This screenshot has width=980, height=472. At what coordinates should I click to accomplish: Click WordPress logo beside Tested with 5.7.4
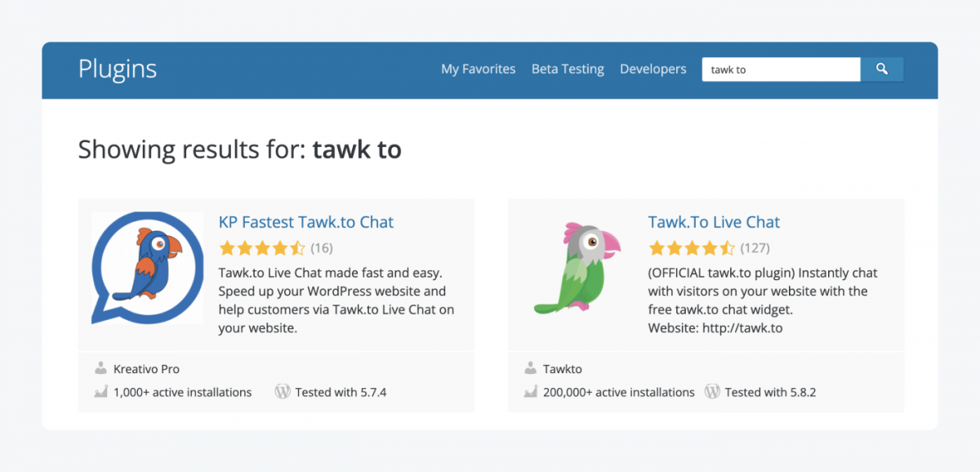(x=283, y=391)
